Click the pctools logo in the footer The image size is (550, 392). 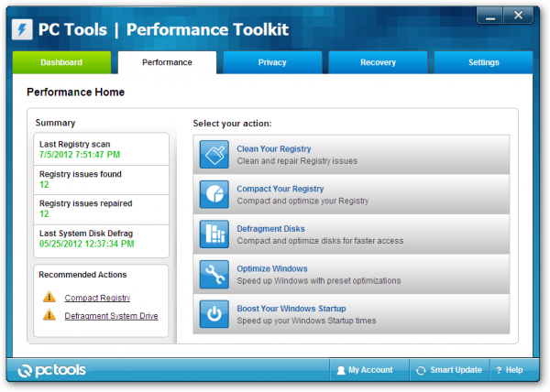[51, 370]
